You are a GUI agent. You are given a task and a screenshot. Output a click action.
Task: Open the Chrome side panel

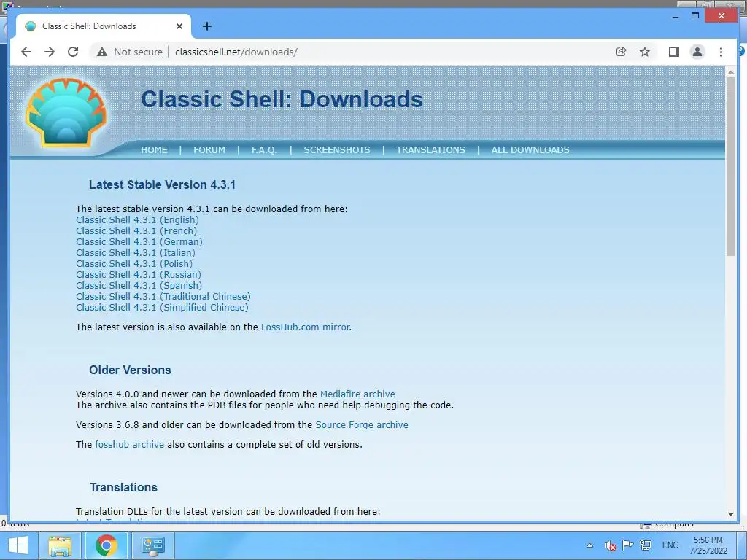[x=673, y=52]
